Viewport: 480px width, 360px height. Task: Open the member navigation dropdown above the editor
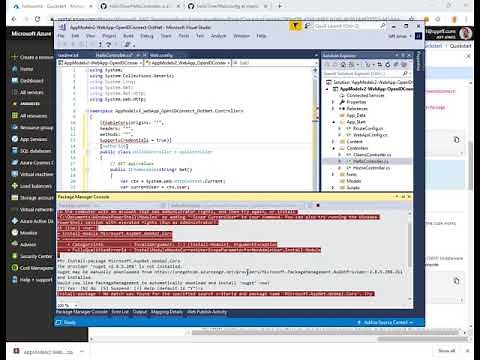coord(275,63)
